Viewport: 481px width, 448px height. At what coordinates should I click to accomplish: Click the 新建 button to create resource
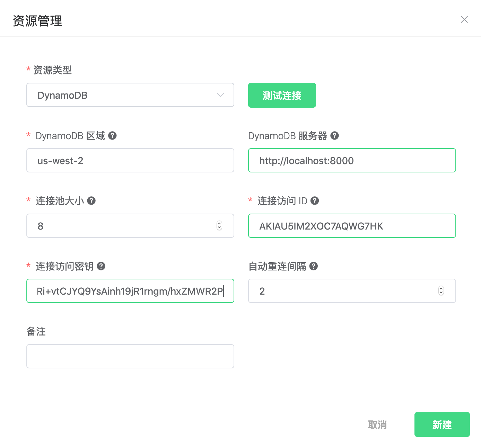tap(442, 424)
